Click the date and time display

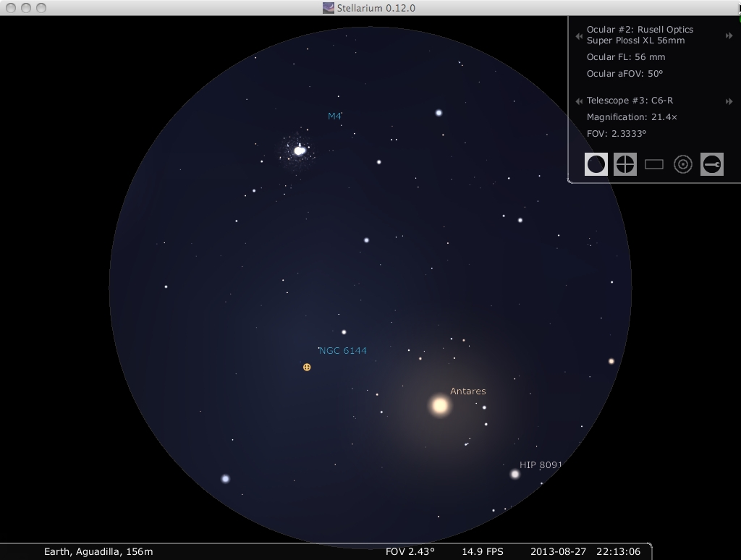pos(586,552)
